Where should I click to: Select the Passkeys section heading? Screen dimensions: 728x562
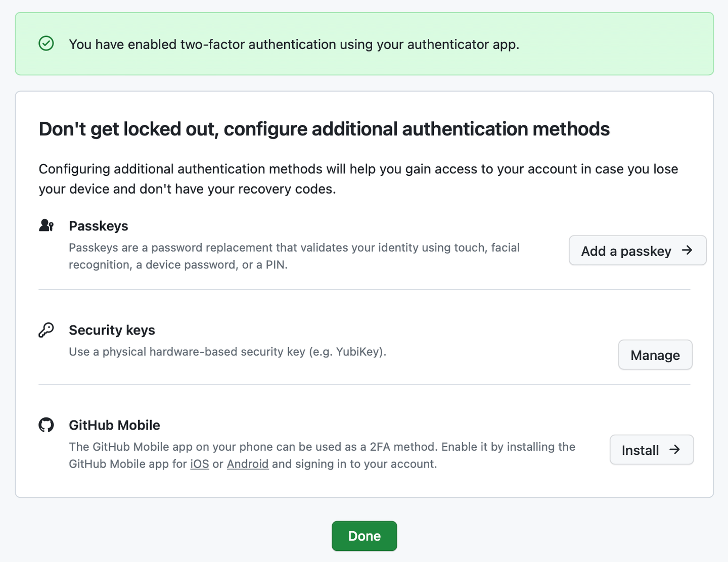(99, 226)
